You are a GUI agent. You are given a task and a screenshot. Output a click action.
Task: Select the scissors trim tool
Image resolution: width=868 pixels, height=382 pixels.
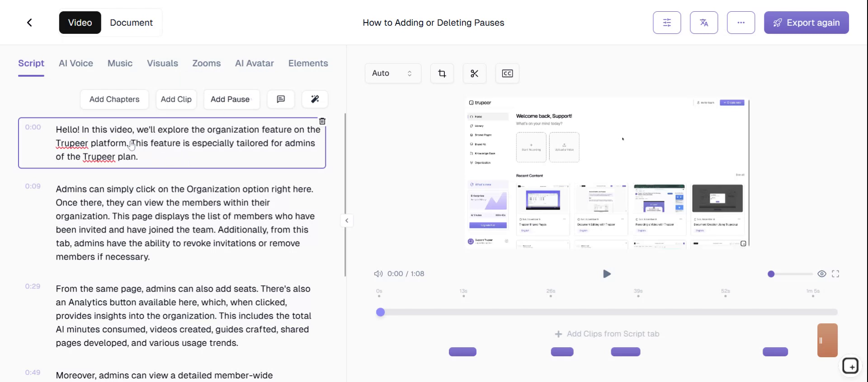click(475, 73)
